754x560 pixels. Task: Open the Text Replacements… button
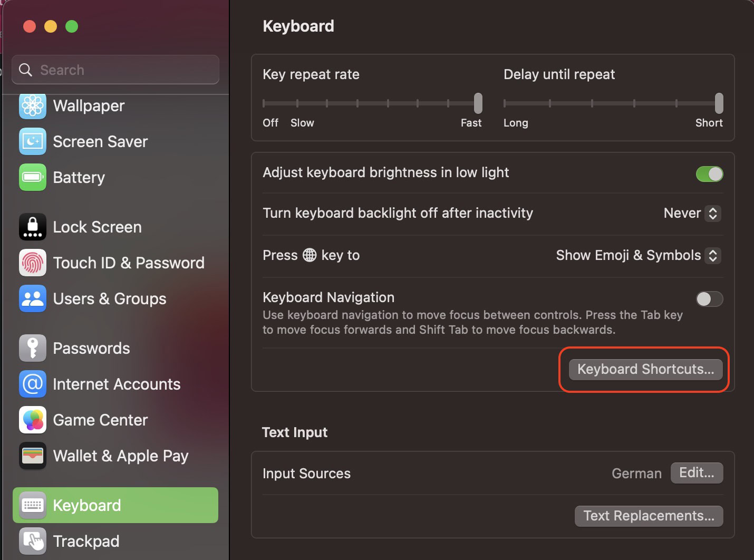(x=649, y=516)
